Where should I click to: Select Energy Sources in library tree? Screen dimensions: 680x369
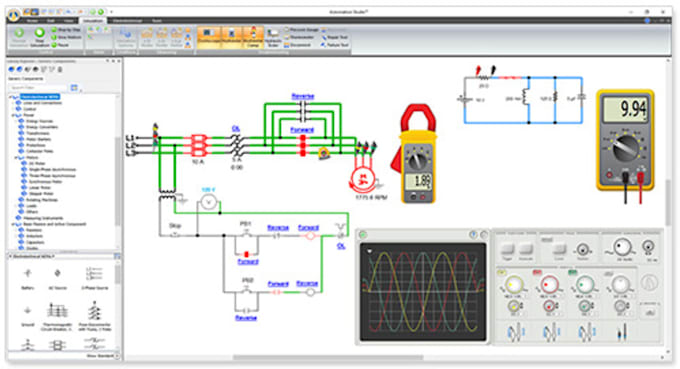[39, 121]
